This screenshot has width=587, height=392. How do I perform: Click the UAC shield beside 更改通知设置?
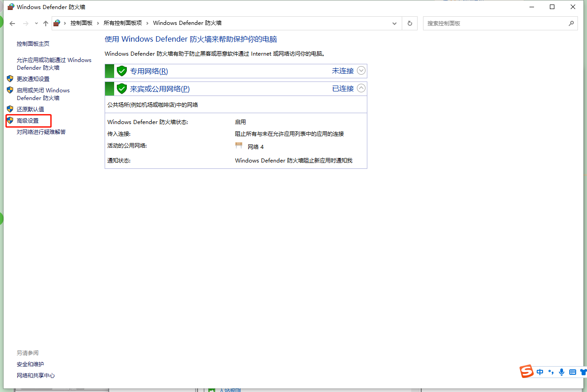[10, 78]
